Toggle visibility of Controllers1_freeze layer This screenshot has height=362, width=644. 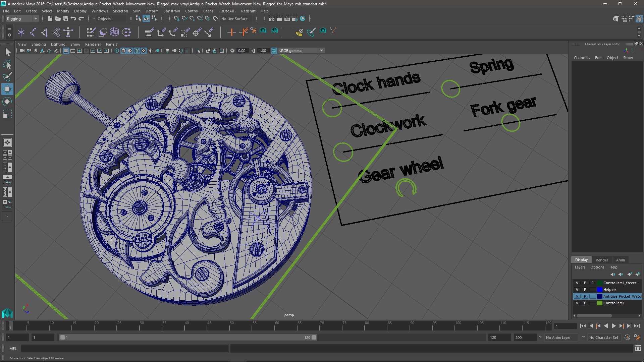(577, 283)
